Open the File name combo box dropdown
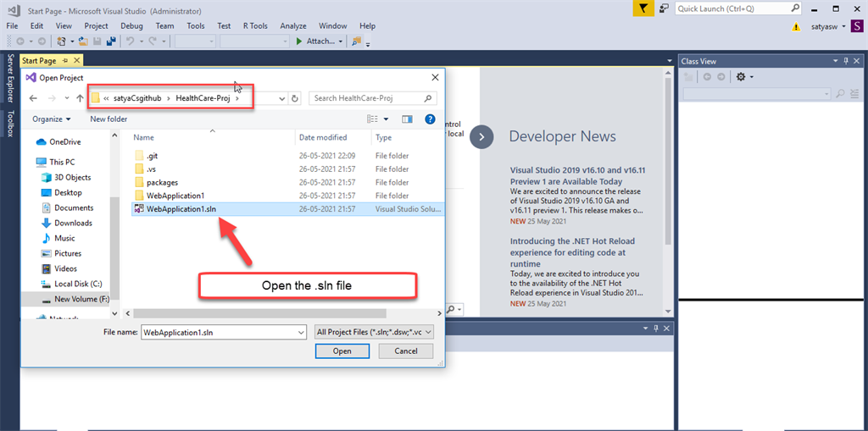This screenshot has width=868, height=431. coord(301,333)
